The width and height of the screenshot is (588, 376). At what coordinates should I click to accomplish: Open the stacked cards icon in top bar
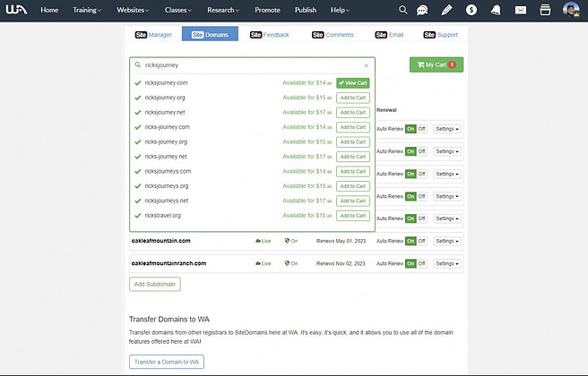click(x=545, y=10)
